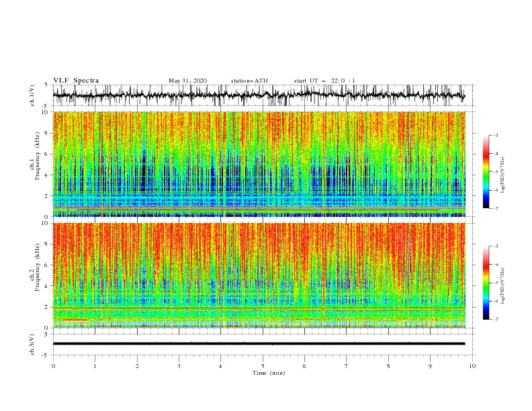The width and height of the screenshot is (532, 411).
Task: Click the time axis tick label '10'
Action: [x=472, y=366]
